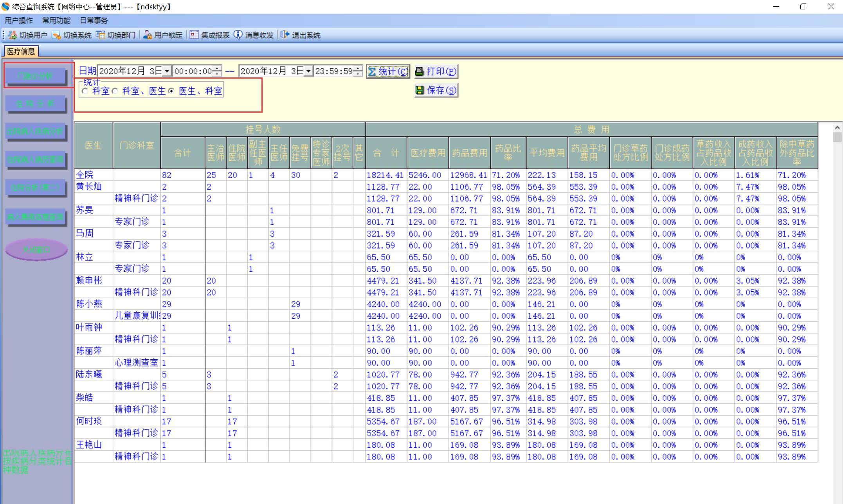Click the table's vertical scrollbar up arrow

pos(837,127)
